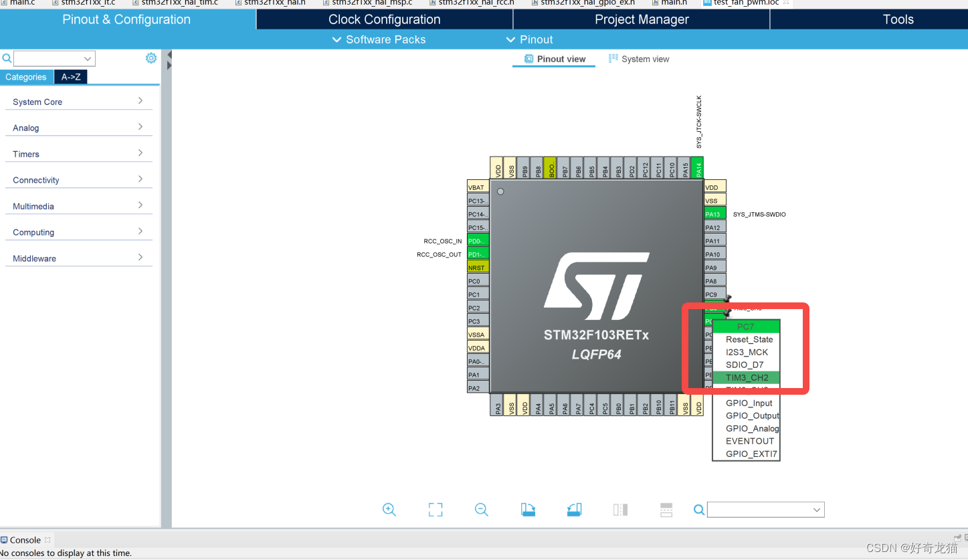Click the best fit view icon
Screen dimensions: 968x560
435,509
